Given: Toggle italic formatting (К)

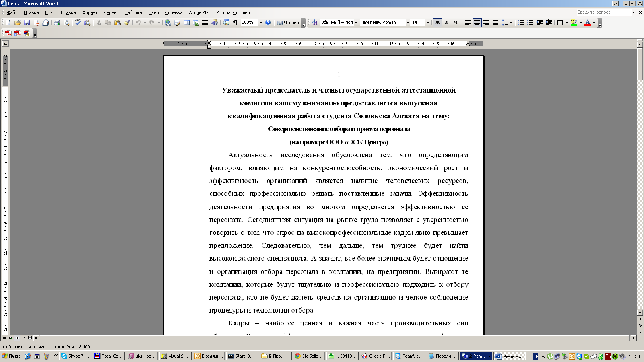Looking at the screenshot, I should (446, 23).
